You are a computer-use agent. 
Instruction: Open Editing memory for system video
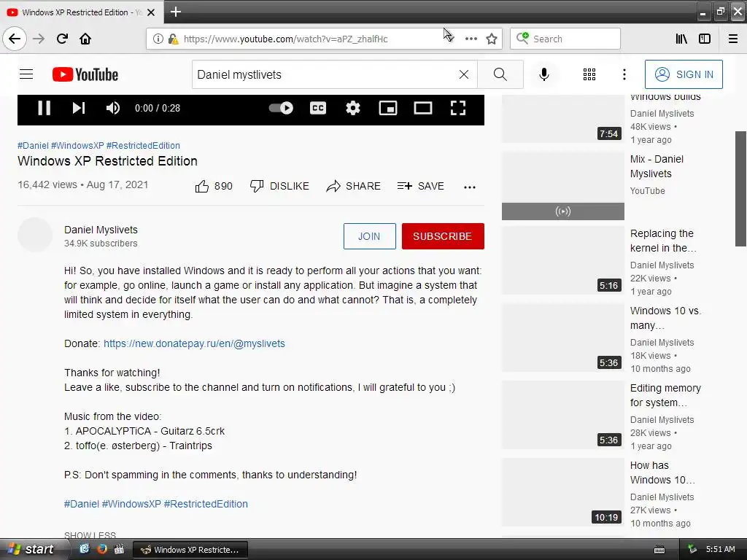665,395
